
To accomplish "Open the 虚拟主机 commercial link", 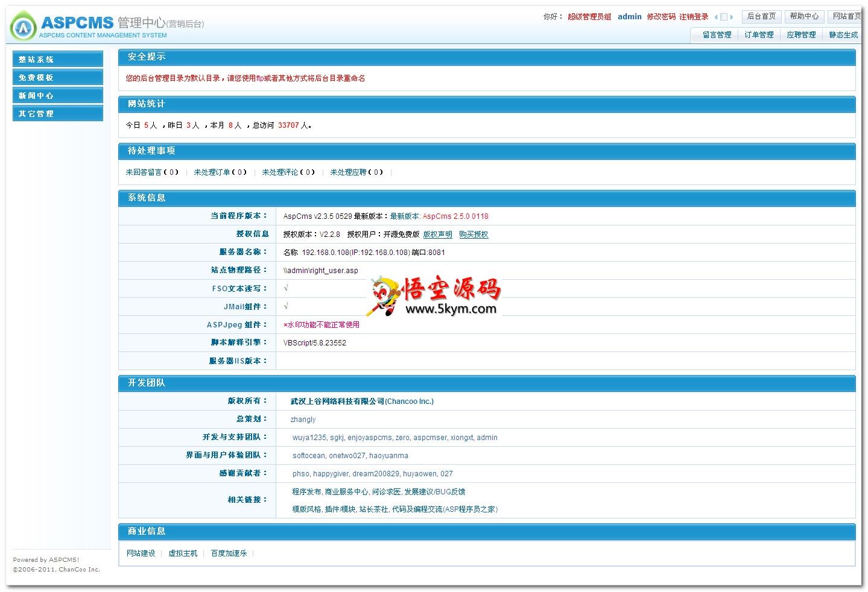I will 183,553.
